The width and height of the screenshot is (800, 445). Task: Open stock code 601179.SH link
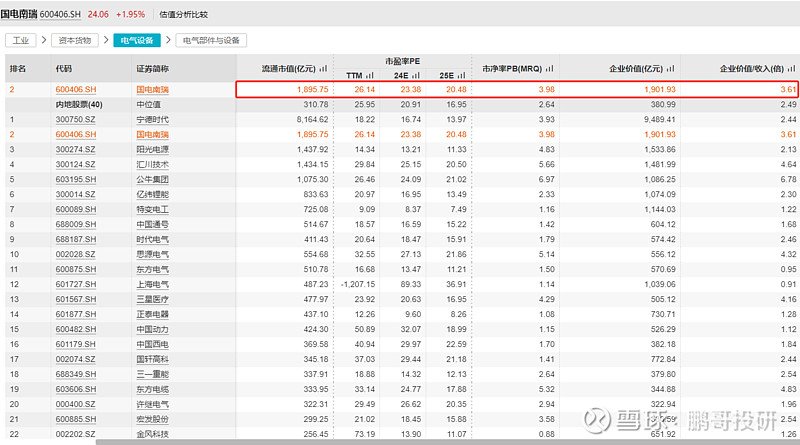point(76,344)
